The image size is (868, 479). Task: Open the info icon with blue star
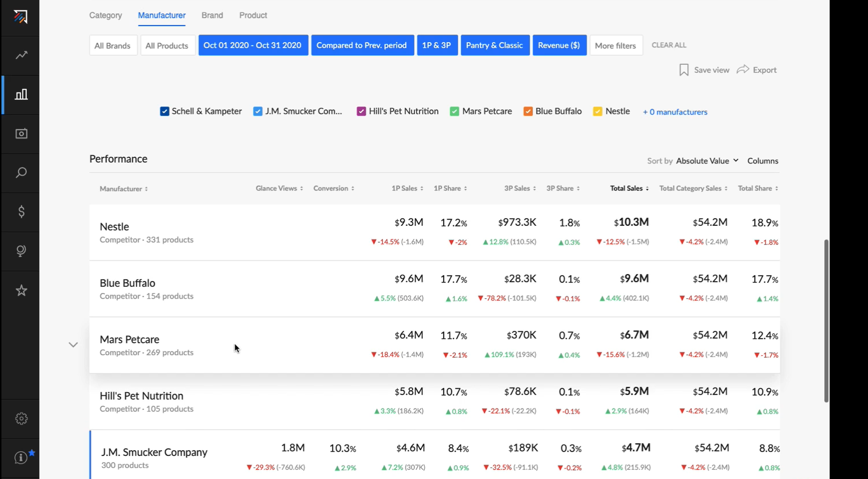22,457
